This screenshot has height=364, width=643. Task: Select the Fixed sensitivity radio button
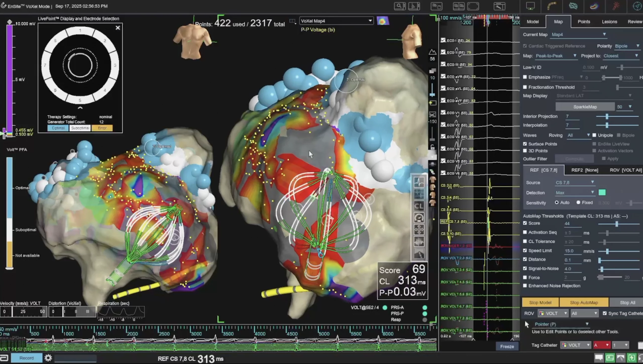[x=578, y=203]
